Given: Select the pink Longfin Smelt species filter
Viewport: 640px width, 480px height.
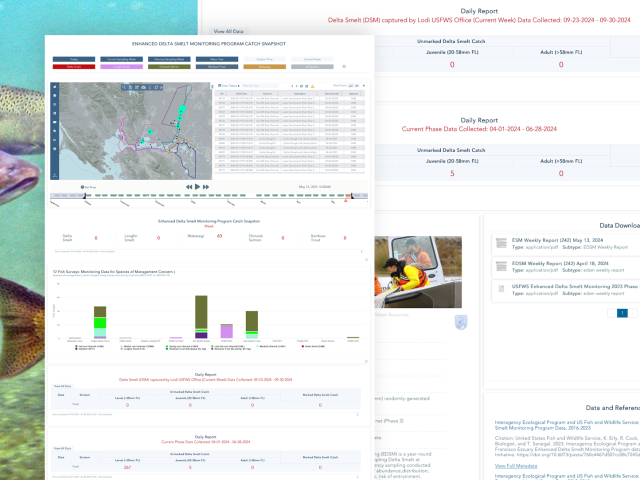Looking at the screenshot, I should [x=122, y=67].
